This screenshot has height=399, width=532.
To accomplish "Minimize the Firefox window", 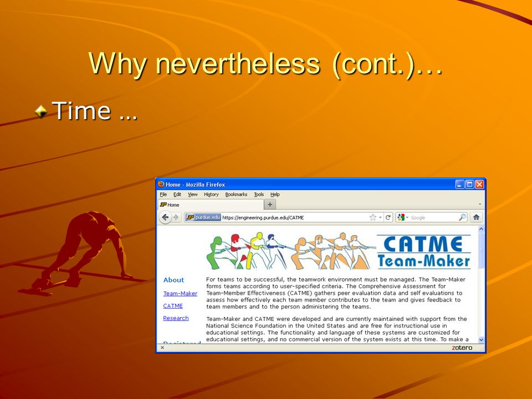I will tap(459, 184).
